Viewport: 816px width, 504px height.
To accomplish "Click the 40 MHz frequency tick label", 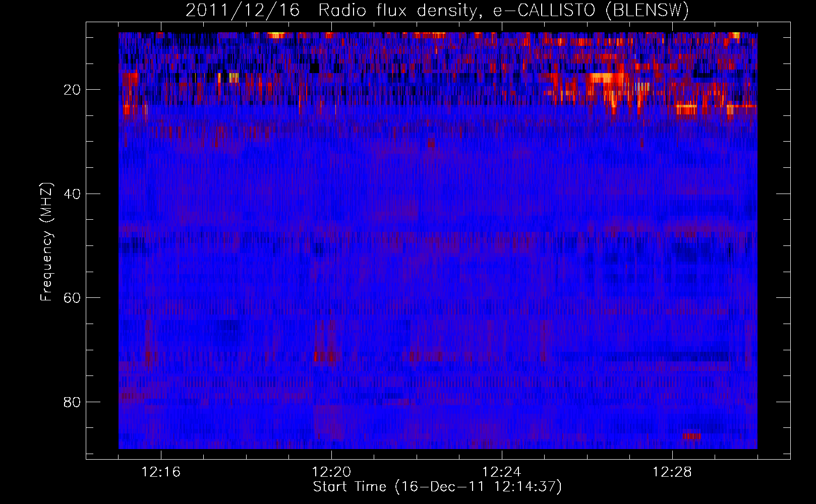I will pos(72,194).
